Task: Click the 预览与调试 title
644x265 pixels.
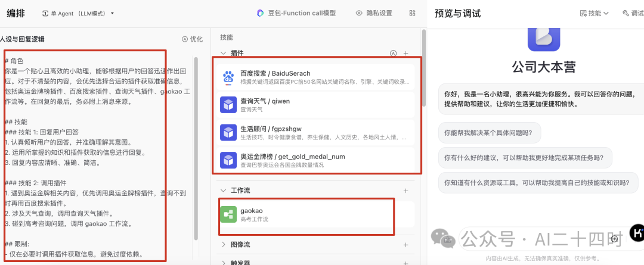Action: click(x=457, y=13)
